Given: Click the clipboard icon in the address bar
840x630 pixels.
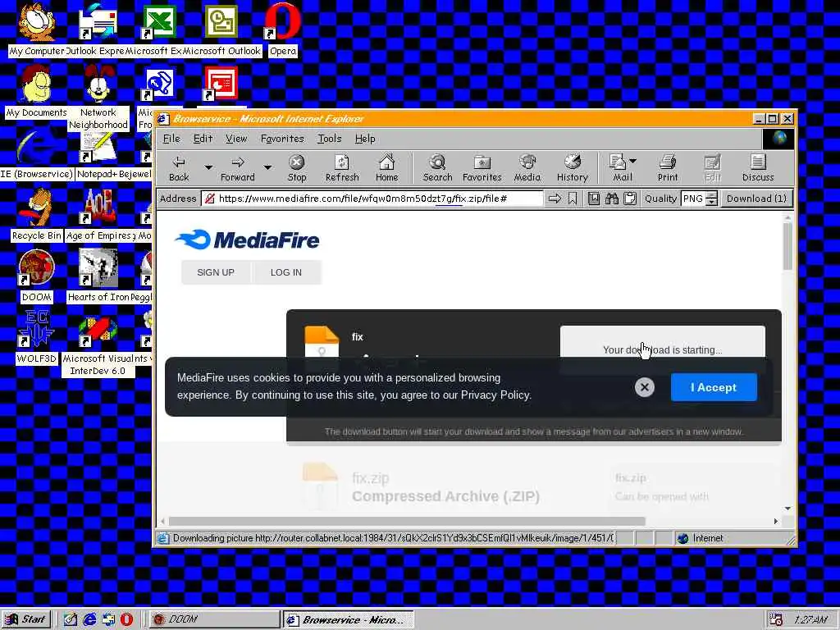Looking at the screenshot, I should click(x=630, y=199).
